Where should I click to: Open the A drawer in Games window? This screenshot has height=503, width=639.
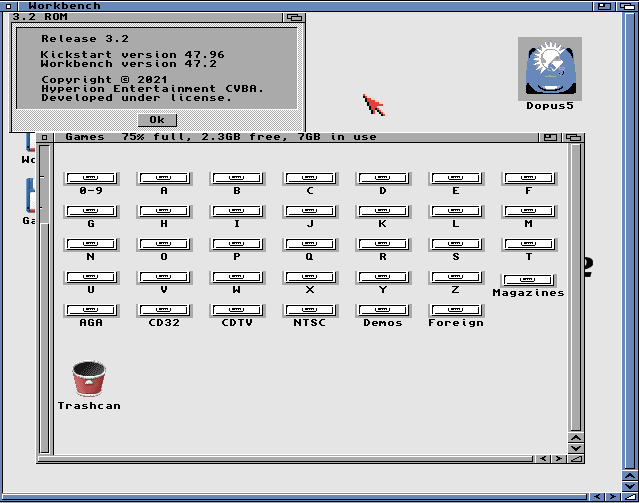164,178
